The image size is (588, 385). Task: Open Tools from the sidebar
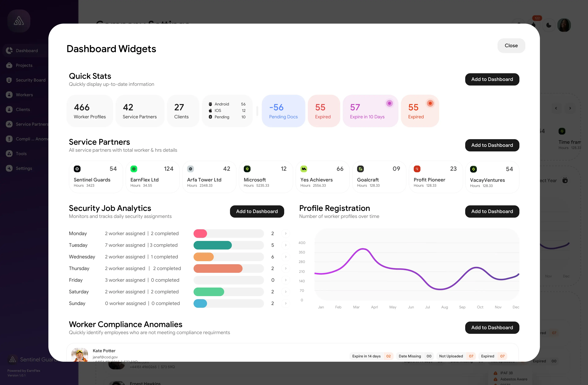[21, 154]
